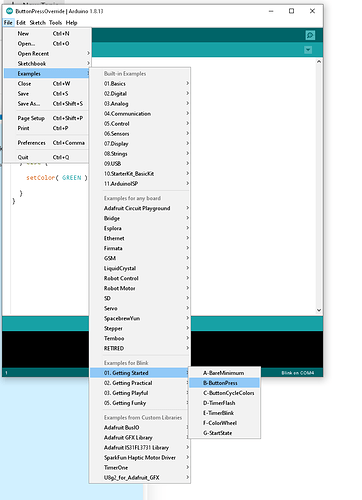Image resolution: width=362 pixels, height=500 pixels.
Task: Open the Serial Monitor magnifier icon
Action: tap(310, 35)
